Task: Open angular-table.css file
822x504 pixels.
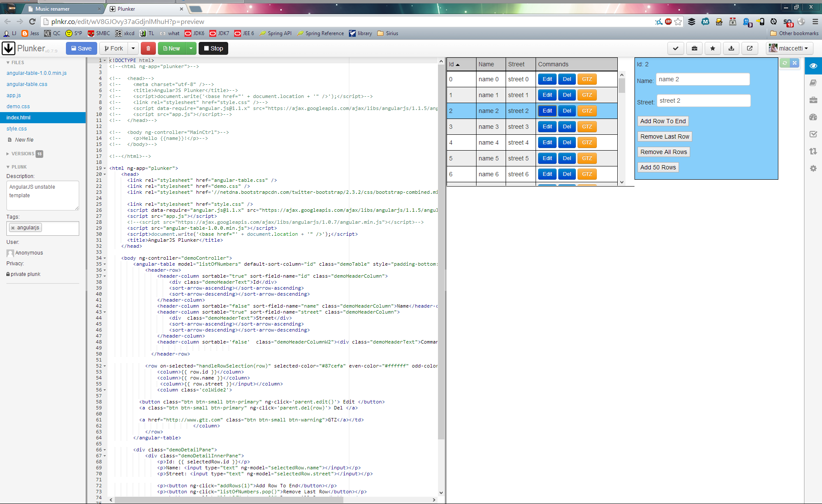Action: point(27,84)
